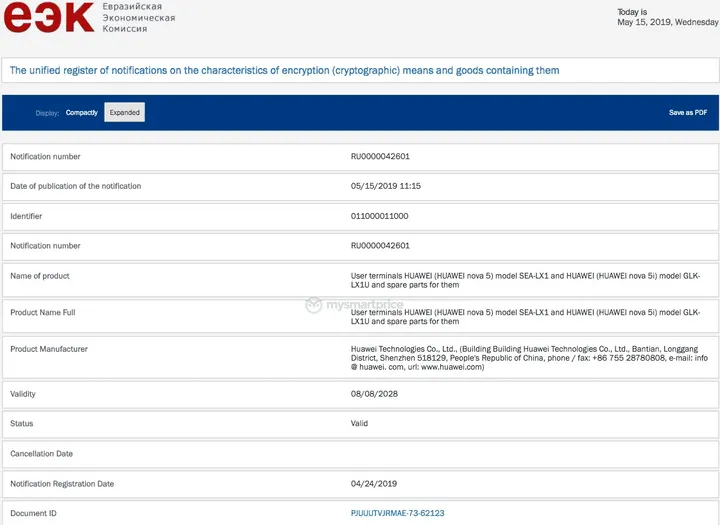Click the Name of product row label
Viewport: 720px width, 525px height.
coord(40,276)
